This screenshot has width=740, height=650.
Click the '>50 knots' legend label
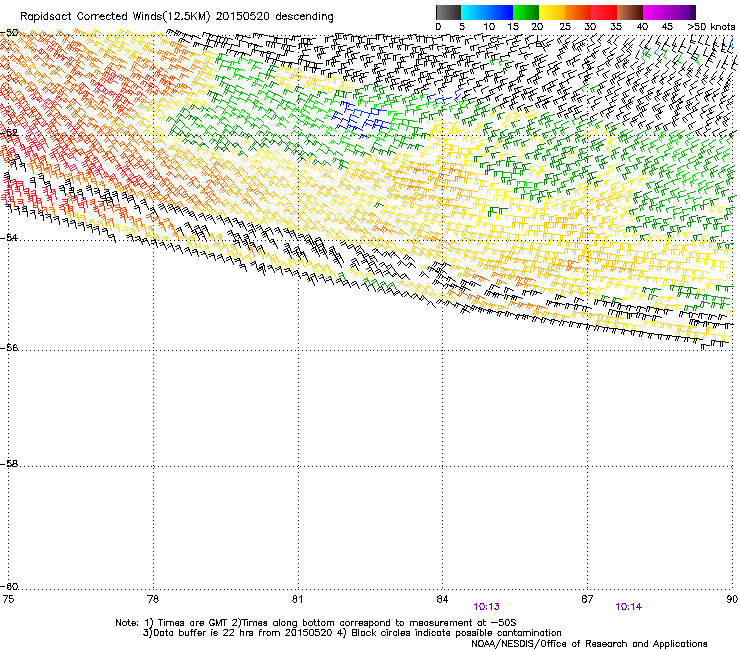click(711, 27)
